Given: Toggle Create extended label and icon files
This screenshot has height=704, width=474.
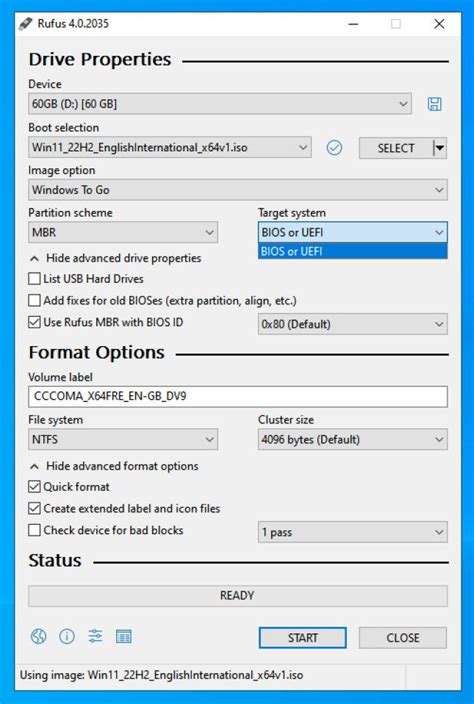Looking at the screenshot, I should click(x=34, y=509).
